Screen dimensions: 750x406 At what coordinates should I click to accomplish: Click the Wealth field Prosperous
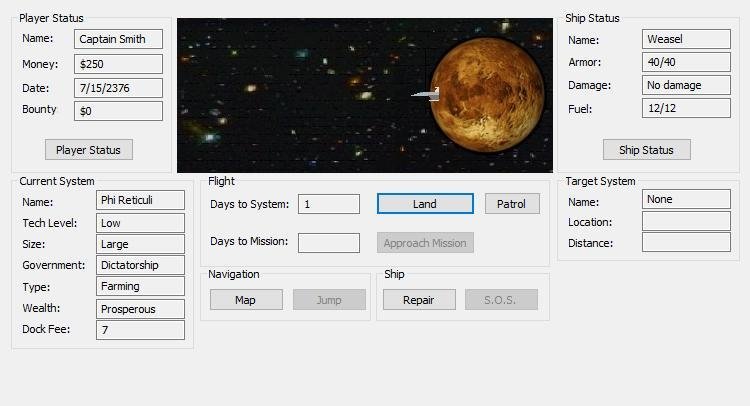point(140,309)
